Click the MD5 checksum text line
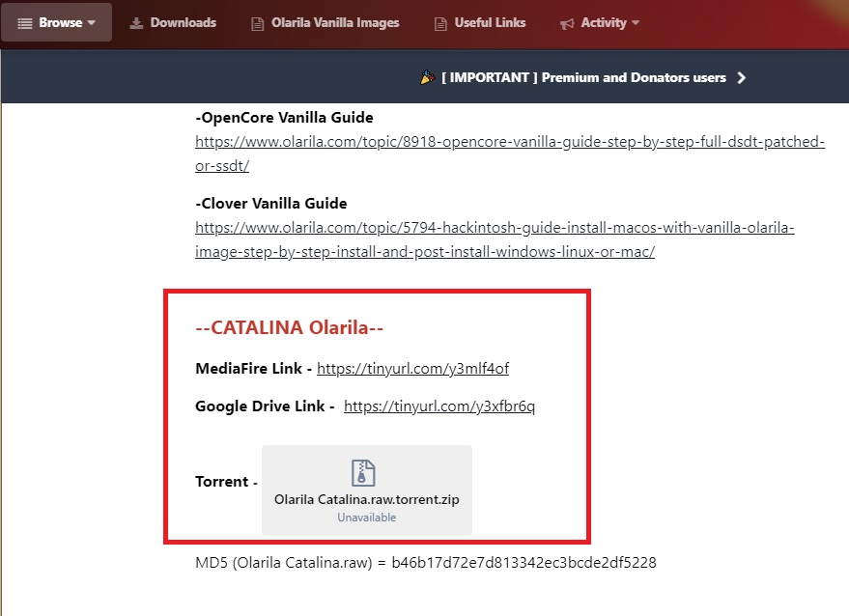 point(426,562)
